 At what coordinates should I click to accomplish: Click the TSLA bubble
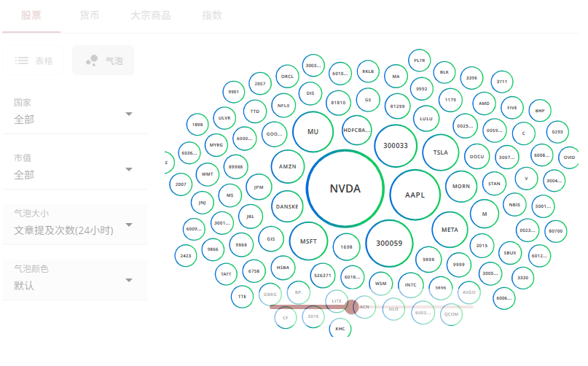point(441,152)
